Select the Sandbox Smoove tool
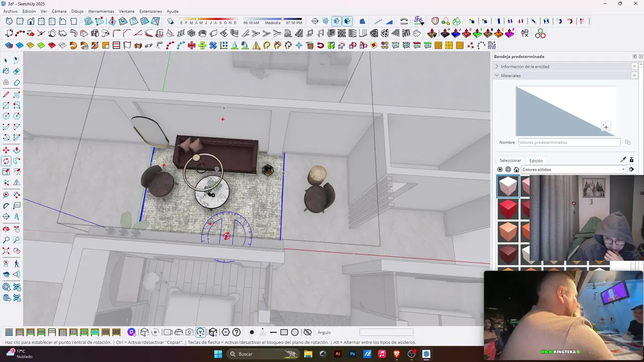Viewport: 644px width, 362px height. coord(111,21)
